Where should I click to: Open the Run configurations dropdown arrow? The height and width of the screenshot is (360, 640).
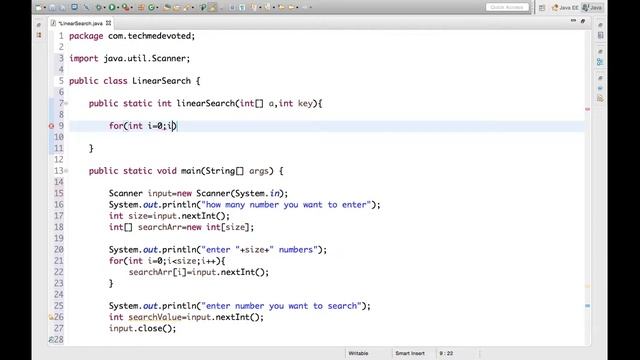pos(118,7)
